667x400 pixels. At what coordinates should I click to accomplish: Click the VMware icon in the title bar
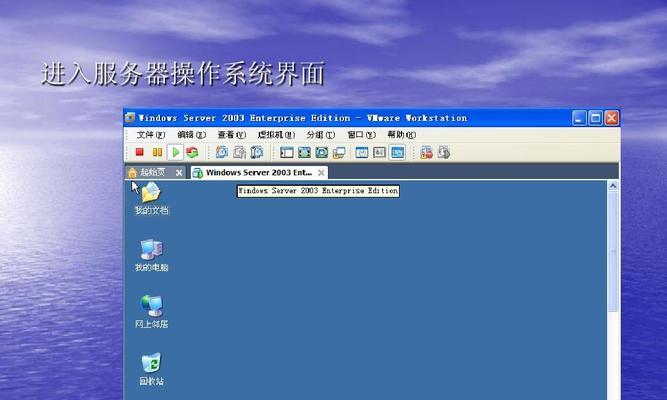(130, 117)
